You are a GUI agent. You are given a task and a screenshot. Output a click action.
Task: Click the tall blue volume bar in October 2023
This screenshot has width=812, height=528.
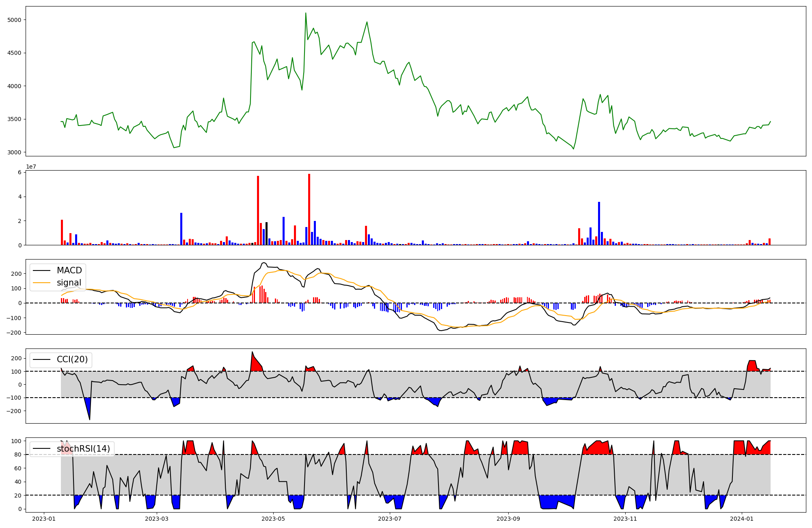(599, 223)
